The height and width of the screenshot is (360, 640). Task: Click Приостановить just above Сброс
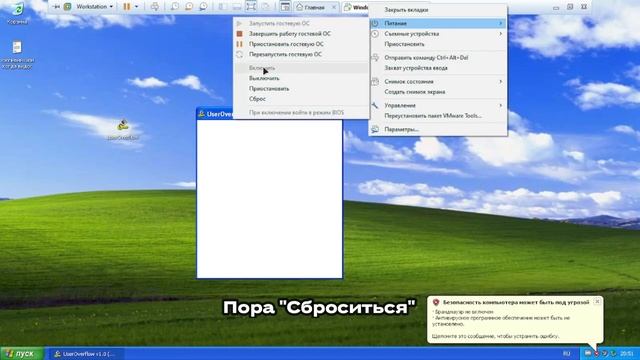click(x=269, y=89)
